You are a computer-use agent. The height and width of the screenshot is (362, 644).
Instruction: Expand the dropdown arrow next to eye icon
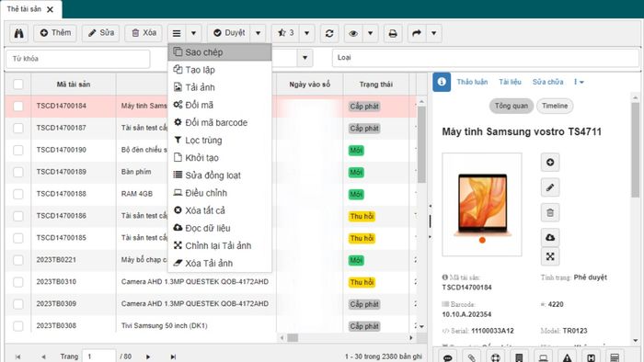(370, 33)
